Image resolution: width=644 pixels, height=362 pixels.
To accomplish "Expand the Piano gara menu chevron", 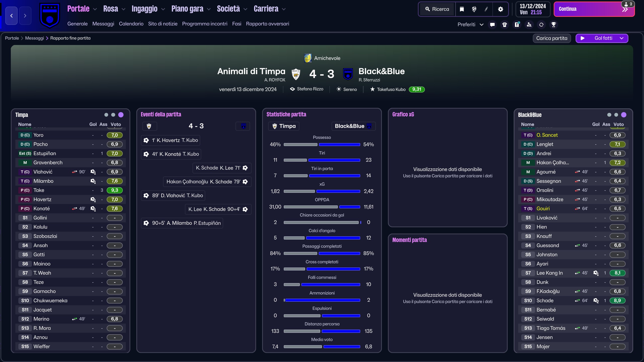I will coord(209,9).
